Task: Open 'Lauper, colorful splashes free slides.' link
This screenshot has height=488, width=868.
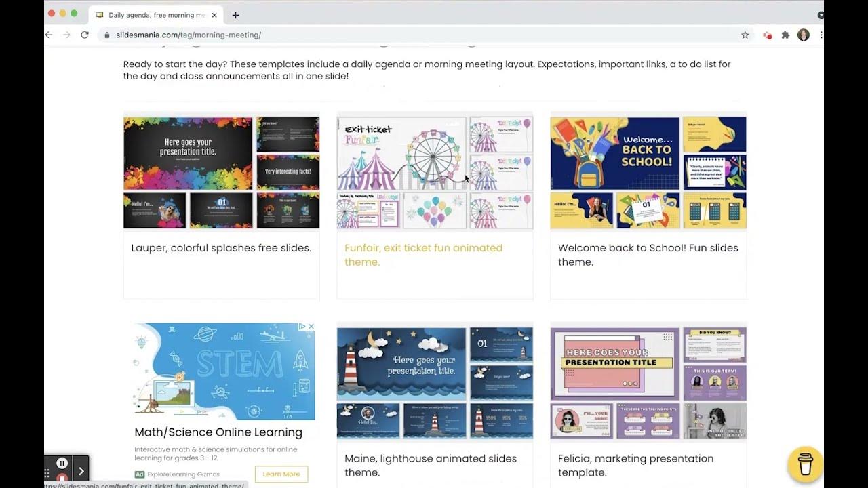Action: pos(221,248)
